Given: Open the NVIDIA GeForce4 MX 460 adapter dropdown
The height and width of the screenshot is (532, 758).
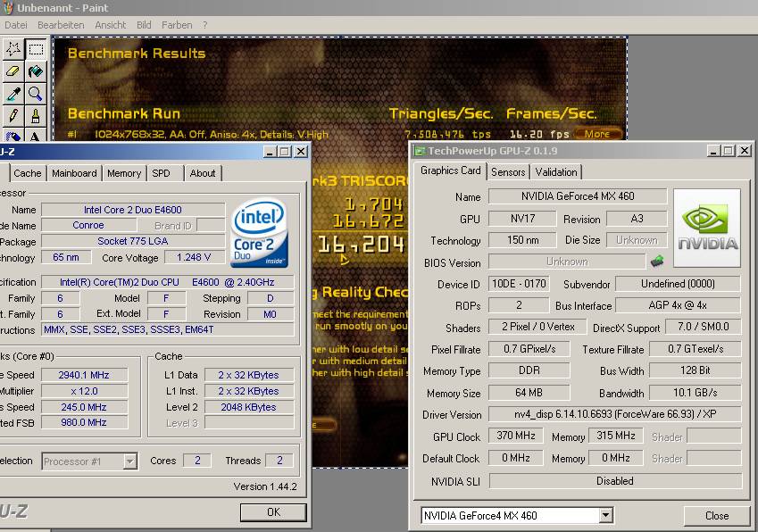Looking at the screenshot, I should [605, 516].
